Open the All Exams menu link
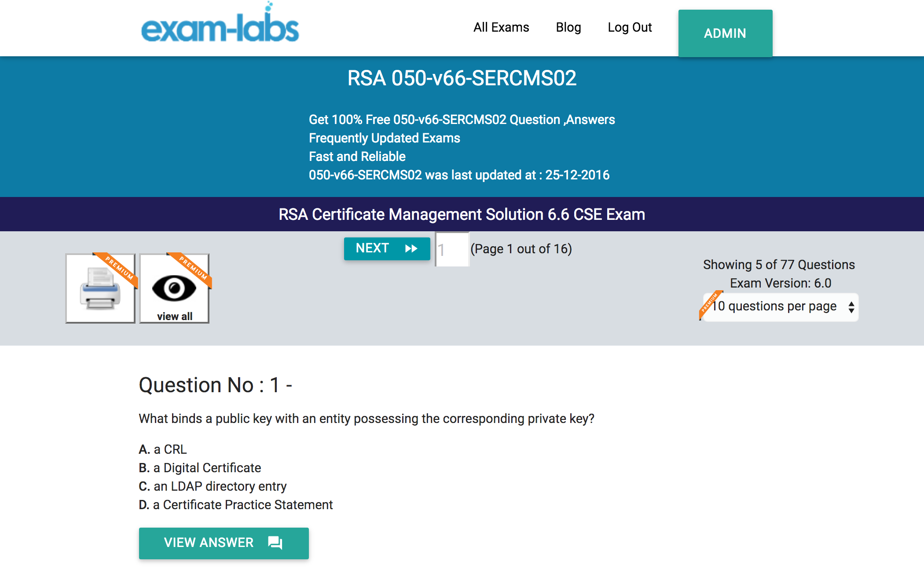This screenshot has height=576, width=924. [501, 27]
